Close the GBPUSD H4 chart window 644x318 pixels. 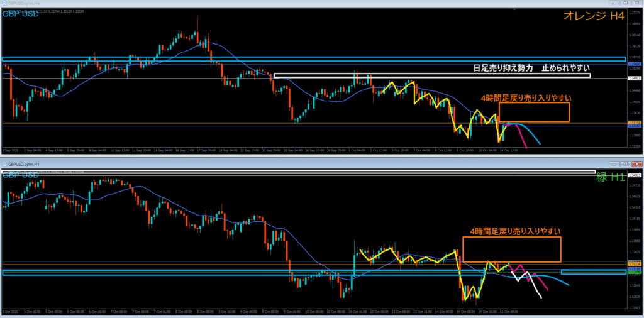click(636, 3)
